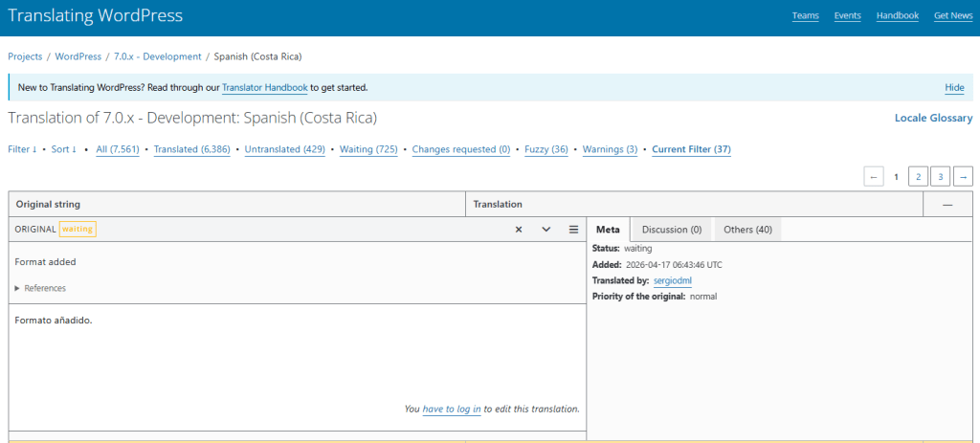Open the hamburger menu in editor header
The height and width of the screenshot is (443, 980).
point(573,230)
